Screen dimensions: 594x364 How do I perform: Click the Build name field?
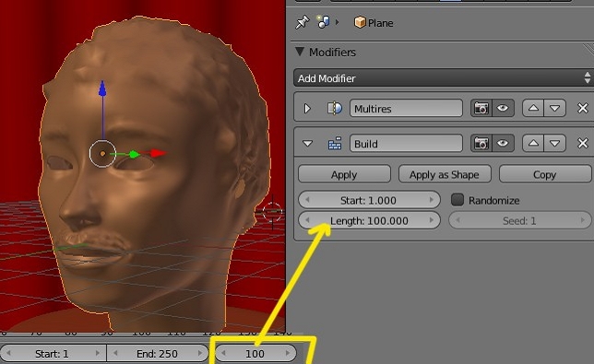pyautogui.click(x=406, y=144)
